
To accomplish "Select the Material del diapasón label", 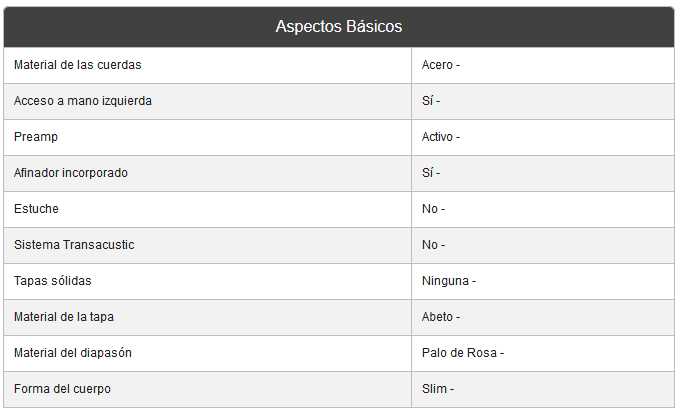I will tap(73, 353).
